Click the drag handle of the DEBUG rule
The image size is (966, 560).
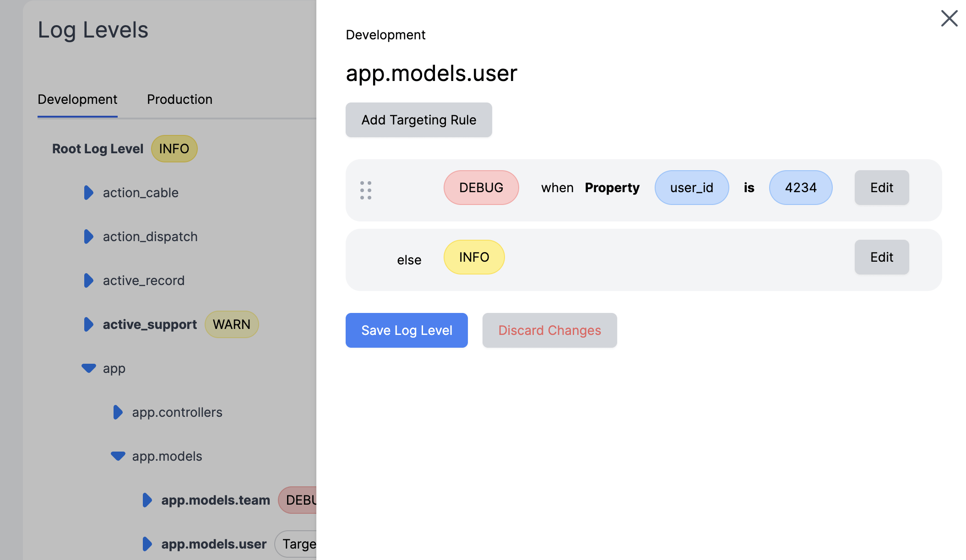click(365, 190)
